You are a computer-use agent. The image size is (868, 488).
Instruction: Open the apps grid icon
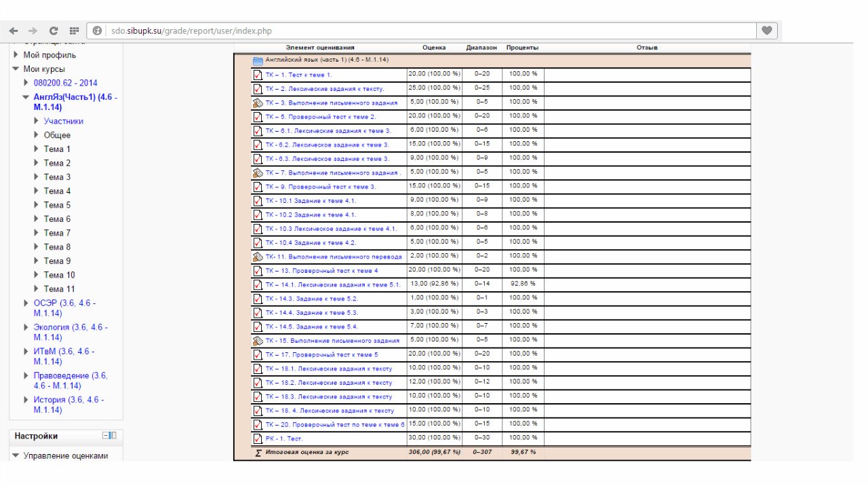pos(74,31)
